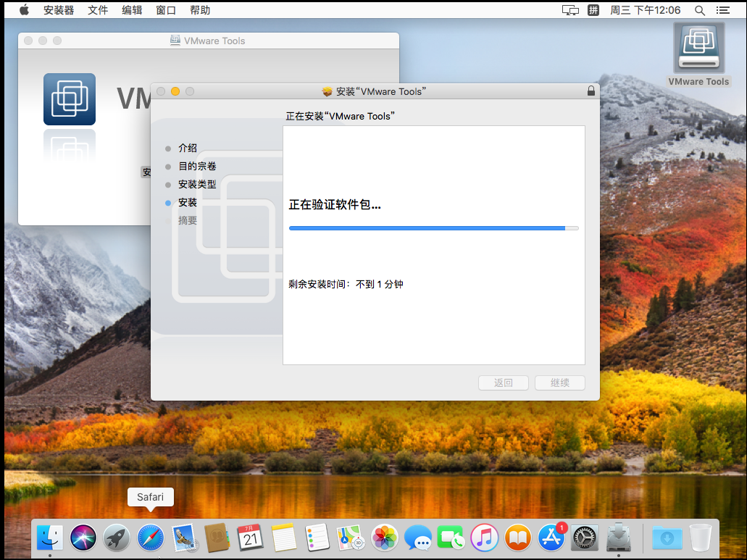
Task: Open Contacts book in the Dock
Action: pyautogui.click(x=217, y=538)
